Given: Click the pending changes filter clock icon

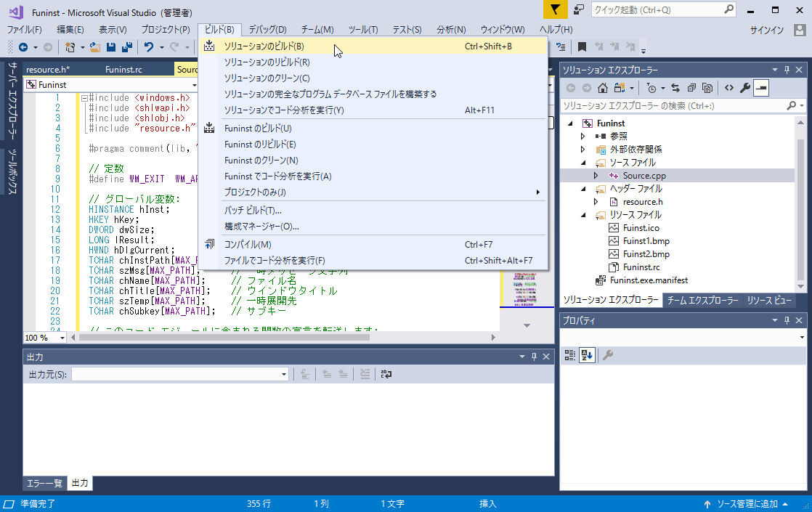Looking at the screenshot, I should coord(651,88).
